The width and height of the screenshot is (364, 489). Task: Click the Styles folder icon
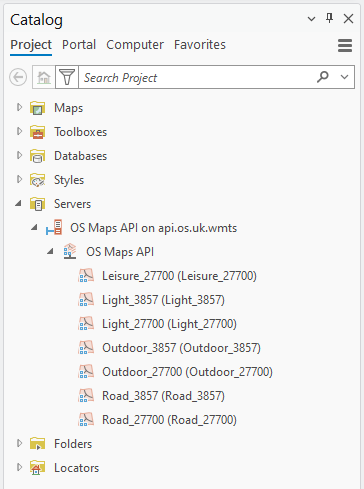tap(37, 180)
